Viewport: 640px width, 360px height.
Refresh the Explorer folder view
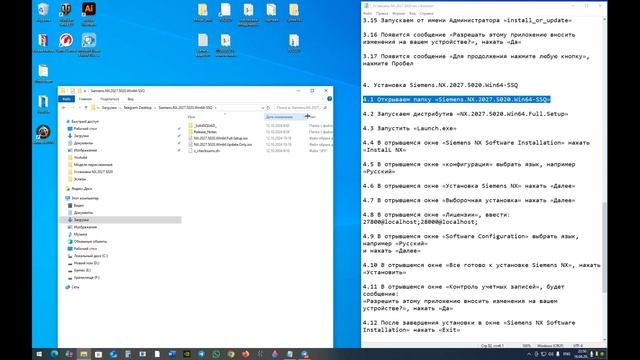[268, 108]
